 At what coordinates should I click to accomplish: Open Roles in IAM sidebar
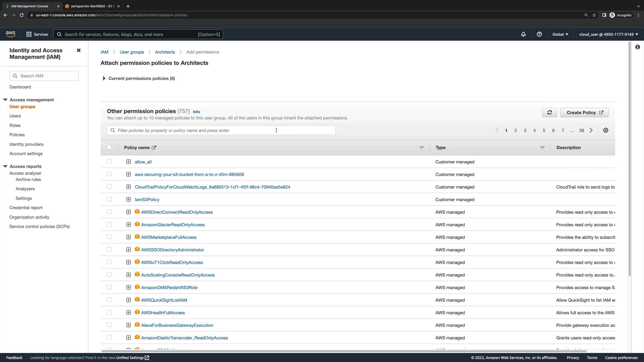(15, 125)
